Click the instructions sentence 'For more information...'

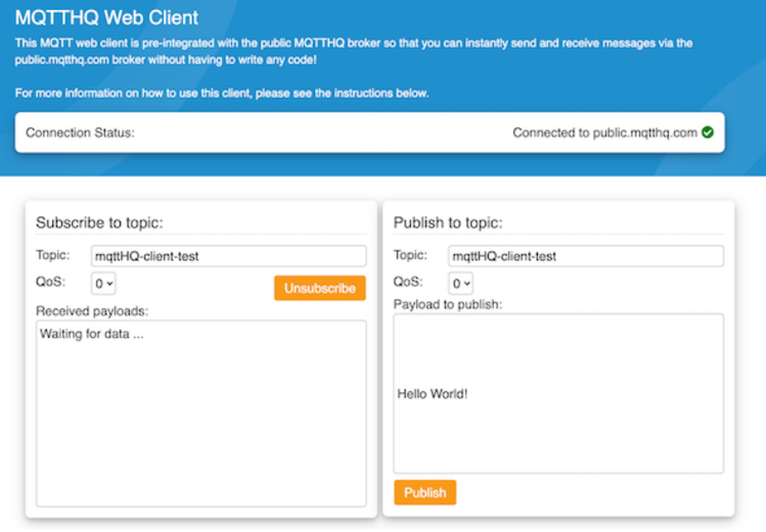pos(222,93)
